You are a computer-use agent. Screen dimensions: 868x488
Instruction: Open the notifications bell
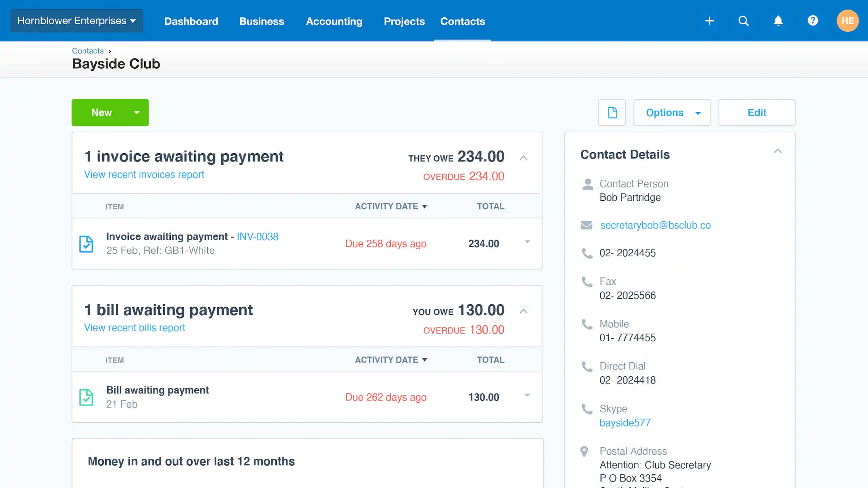click(x=778, y=21)
